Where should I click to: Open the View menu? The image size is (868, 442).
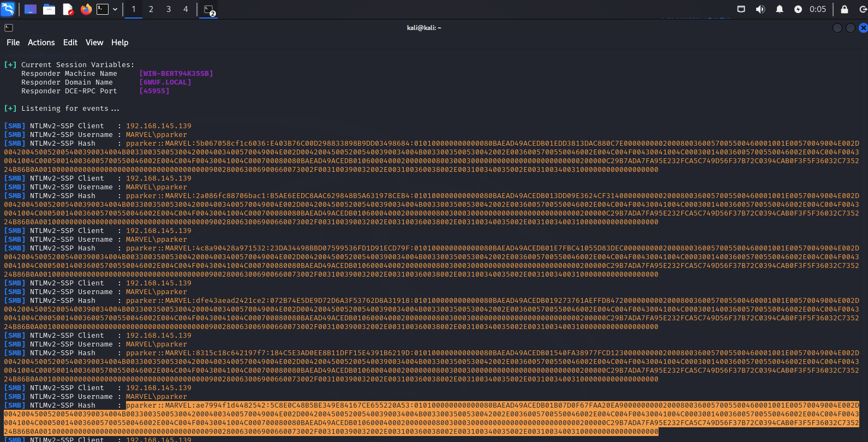[x=94, y=43]
